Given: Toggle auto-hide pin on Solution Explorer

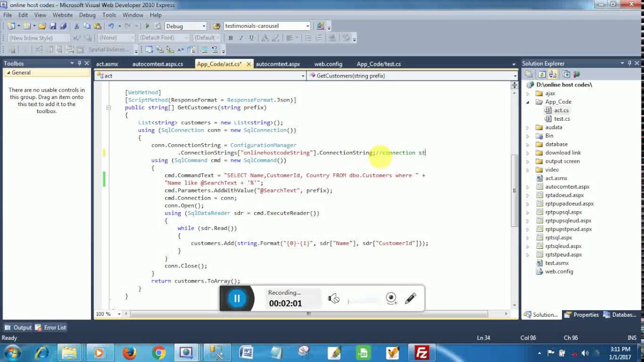Looking at the screenshot, I should (x=629, y=63).
